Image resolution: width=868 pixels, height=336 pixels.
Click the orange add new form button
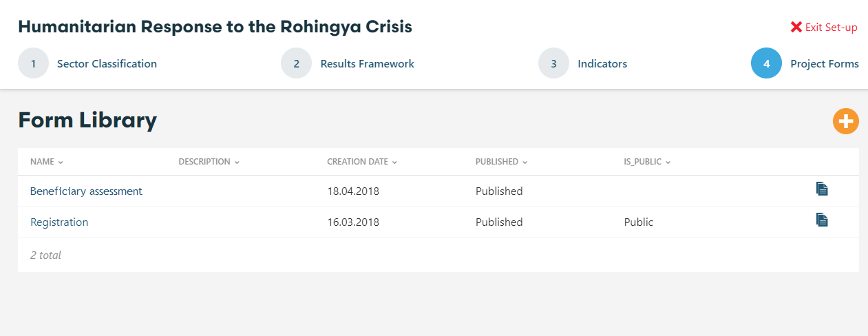tap(845, 121)
